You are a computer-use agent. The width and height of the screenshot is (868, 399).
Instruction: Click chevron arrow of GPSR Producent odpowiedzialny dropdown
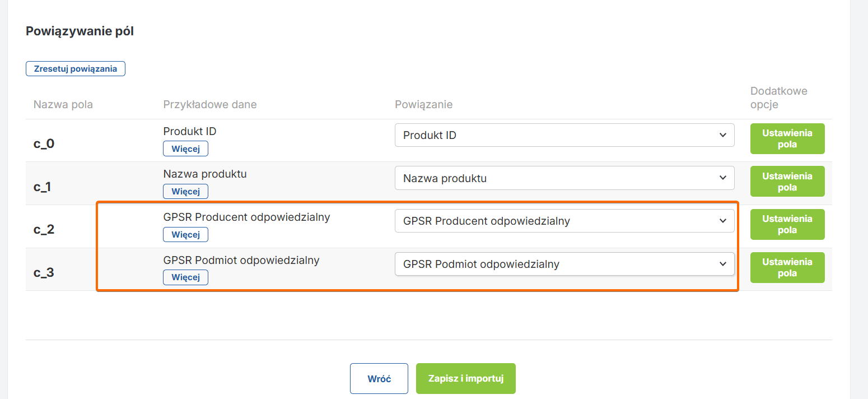(x=722, y=221)
